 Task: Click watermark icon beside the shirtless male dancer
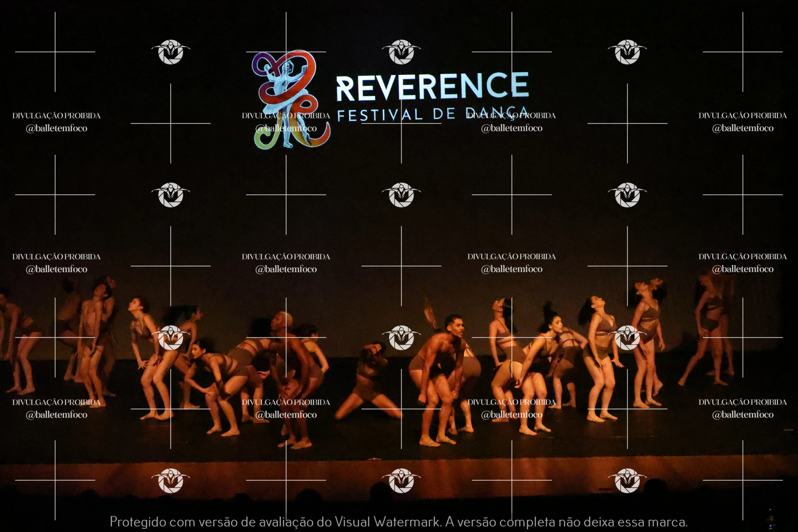tap(401, 338)
